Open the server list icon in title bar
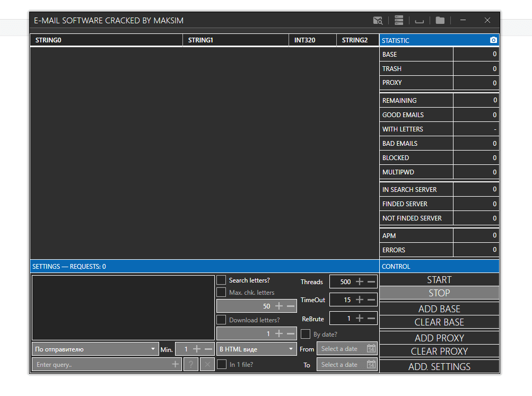Image resolution: width=532 pixels, height=396 pixels. coord(399,21)
